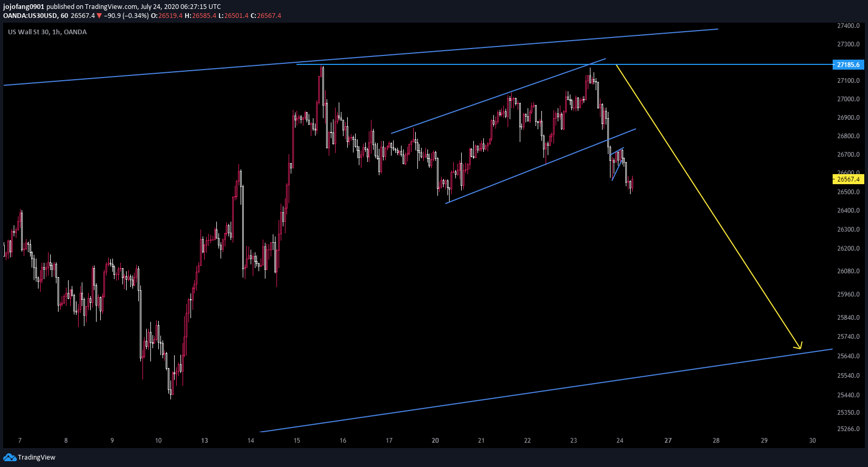Click date label 9 on time axis
Screen dimensions: 868x467
[x=112, y=441]
